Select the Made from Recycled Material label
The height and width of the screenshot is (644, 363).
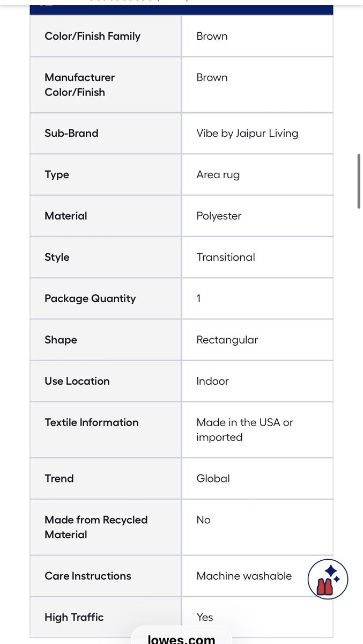[x=96, y=527]
